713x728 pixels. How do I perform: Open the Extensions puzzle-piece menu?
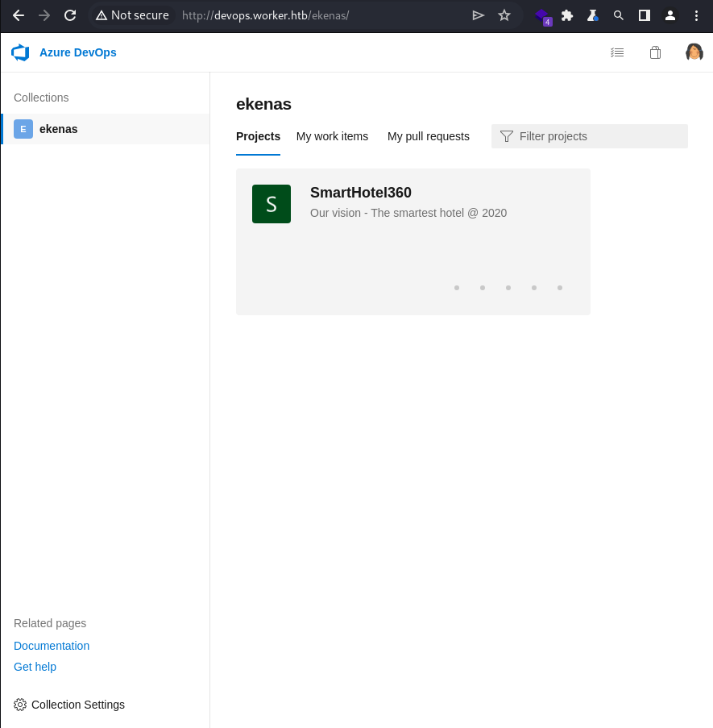pos(567,16)
